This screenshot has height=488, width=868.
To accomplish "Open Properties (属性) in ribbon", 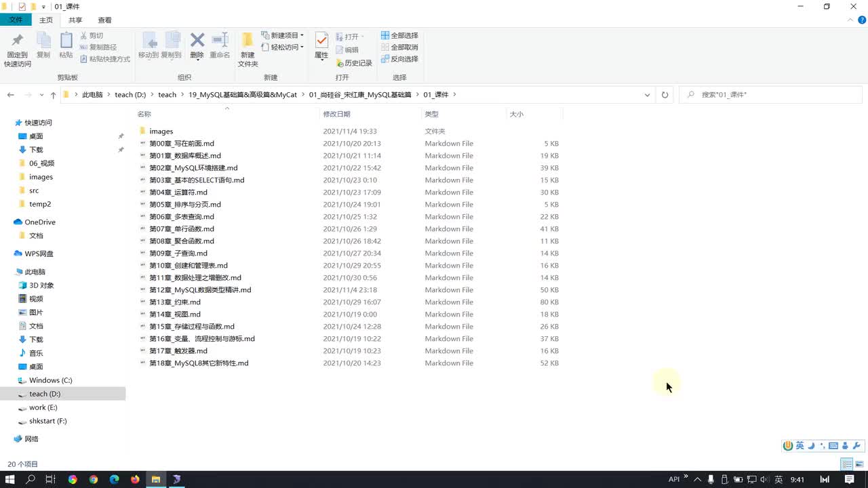I will coord(321,45).
